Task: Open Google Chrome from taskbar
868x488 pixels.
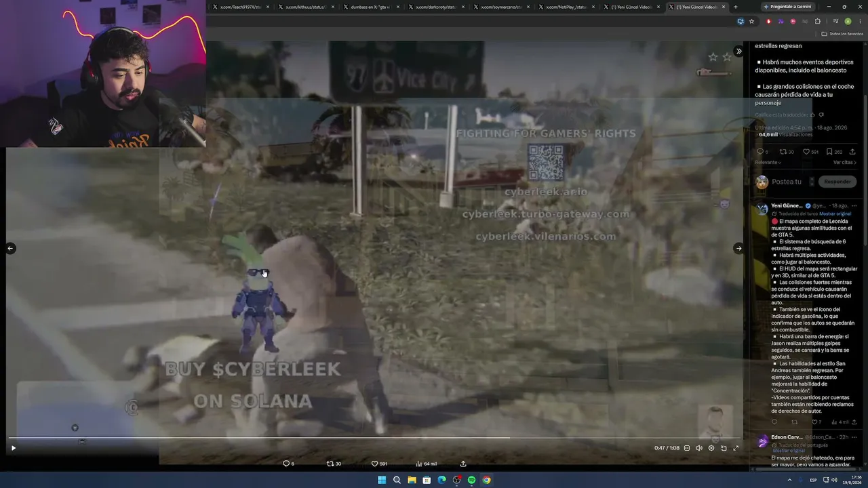Action: click(x=486, y=480)
